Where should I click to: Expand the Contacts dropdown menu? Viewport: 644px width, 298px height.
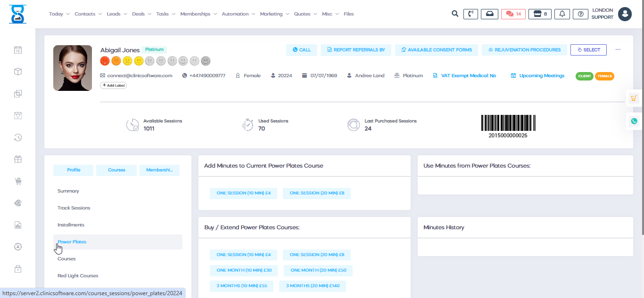(x=88, y=14)
